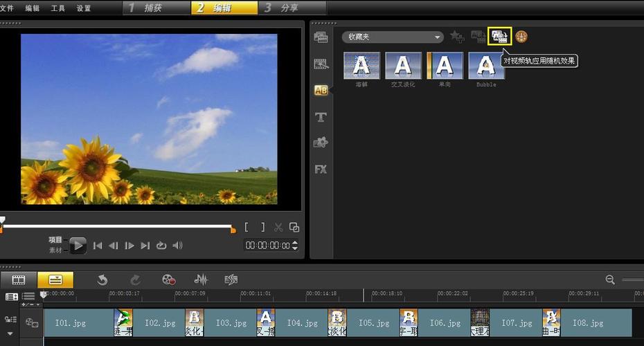Jump to end of project
This screenshot has width=644, height=346.
[145, 246]
